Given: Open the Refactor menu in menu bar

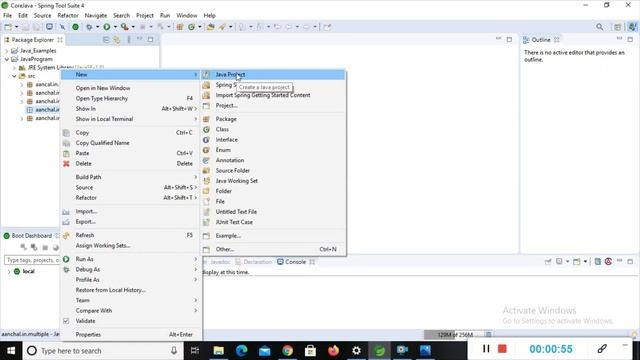Looking at the screenshot, I should pos(68,16).
